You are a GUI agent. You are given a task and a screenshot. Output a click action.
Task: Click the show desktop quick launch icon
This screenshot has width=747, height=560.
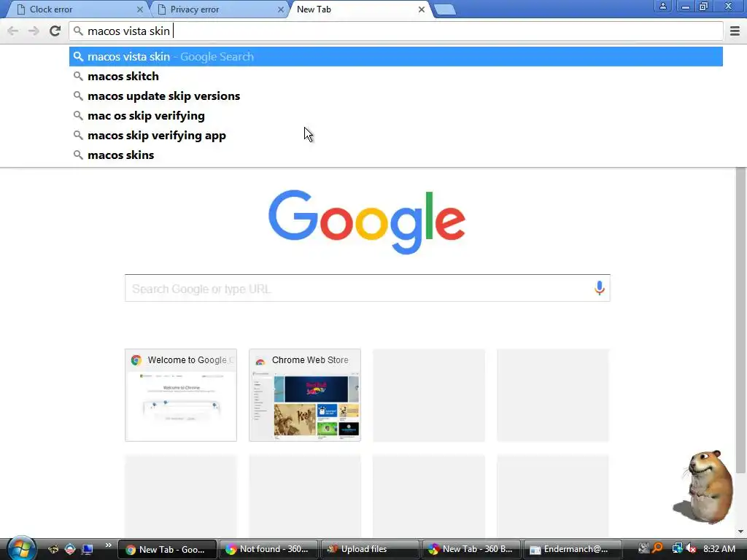point(88,549)
